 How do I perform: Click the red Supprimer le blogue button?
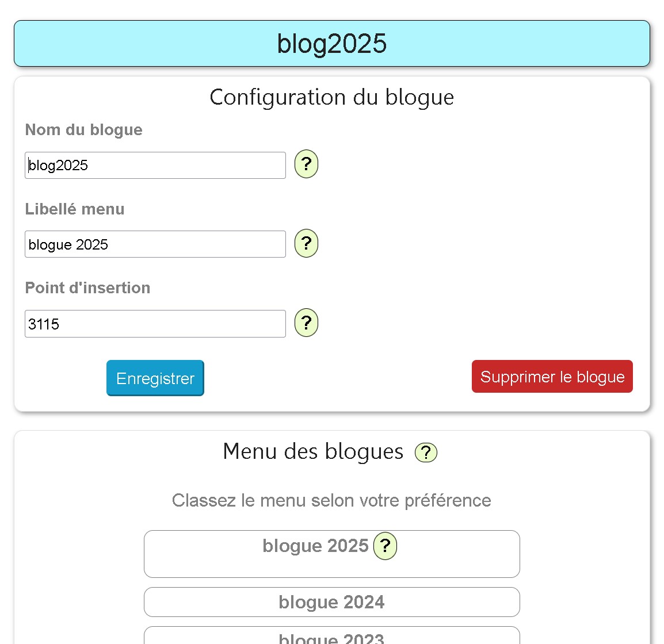tap(552, 377)
